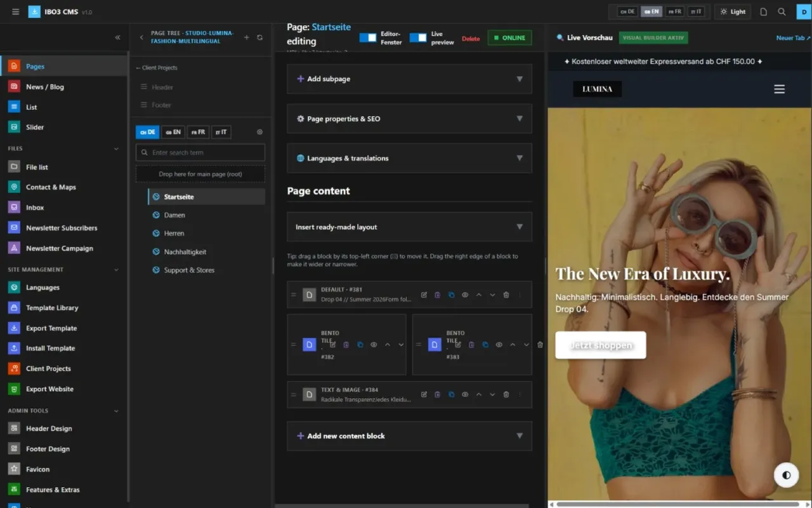Image resolution: width=812 pixels, height=508 pixels.
Task: Collapse the FILES sidebar section
Action: pyautogui.click(x=116, y=149)
